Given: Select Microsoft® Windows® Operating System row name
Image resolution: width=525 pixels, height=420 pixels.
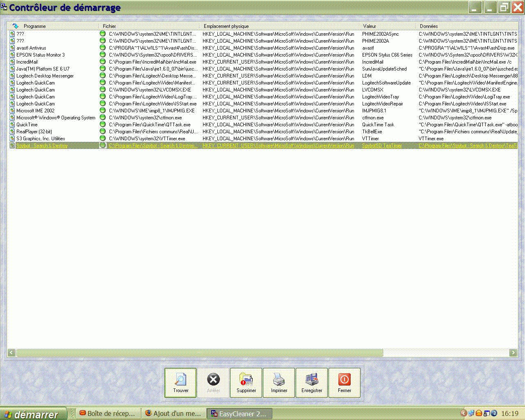Looking at the screenshot, I should coord(56,118).
